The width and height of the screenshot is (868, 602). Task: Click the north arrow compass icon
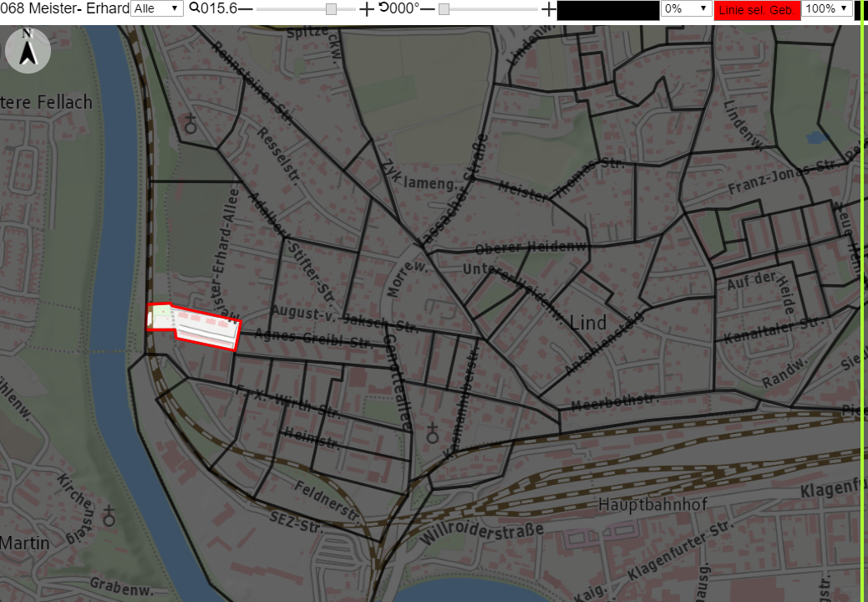pyautogui.click(x=28, y=50)
